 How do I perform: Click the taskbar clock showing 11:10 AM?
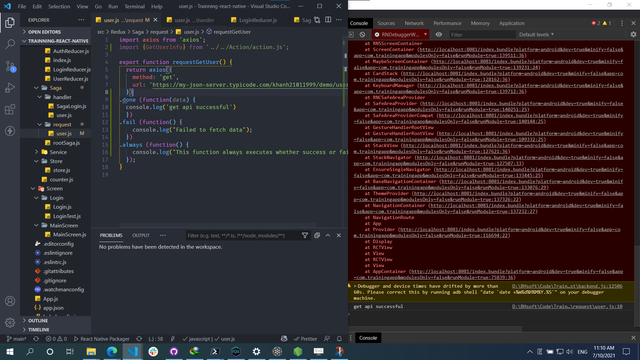pos(603,351)
